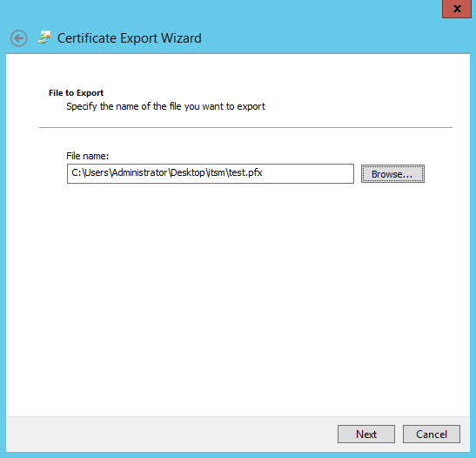
Task: Click the gray footer bar left of Next
Action: [171, 434]
